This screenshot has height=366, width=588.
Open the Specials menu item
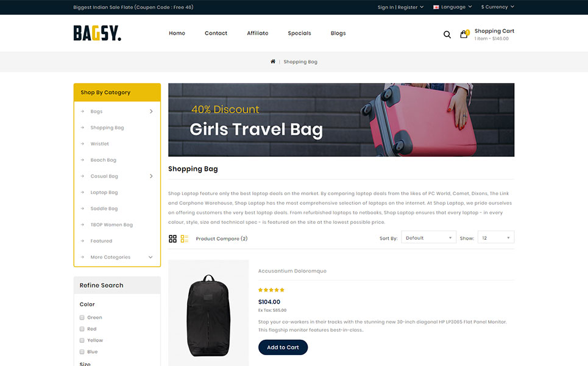tap(299, 33)
